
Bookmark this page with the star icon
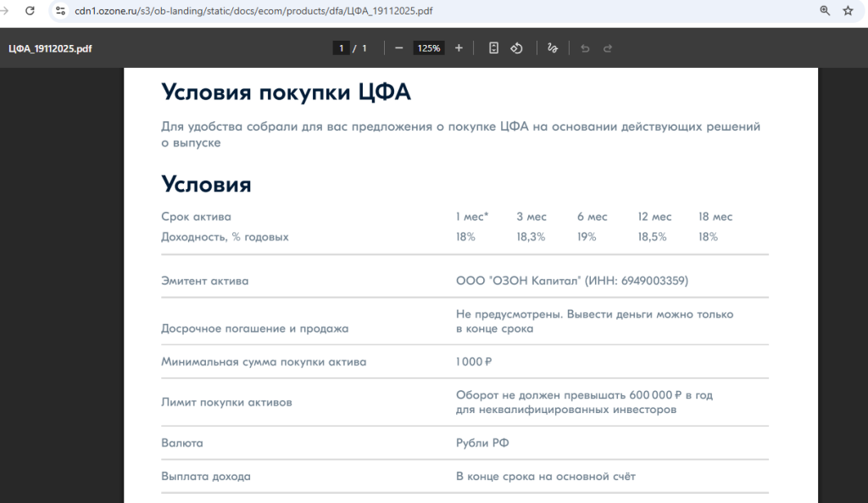click(x=848, y=11)
